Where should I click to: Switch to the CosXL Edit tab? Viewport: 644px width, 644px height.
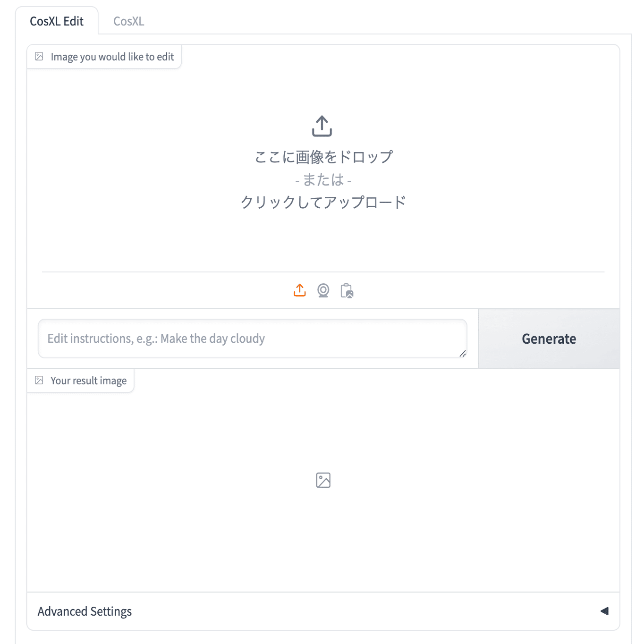[57, 21]
